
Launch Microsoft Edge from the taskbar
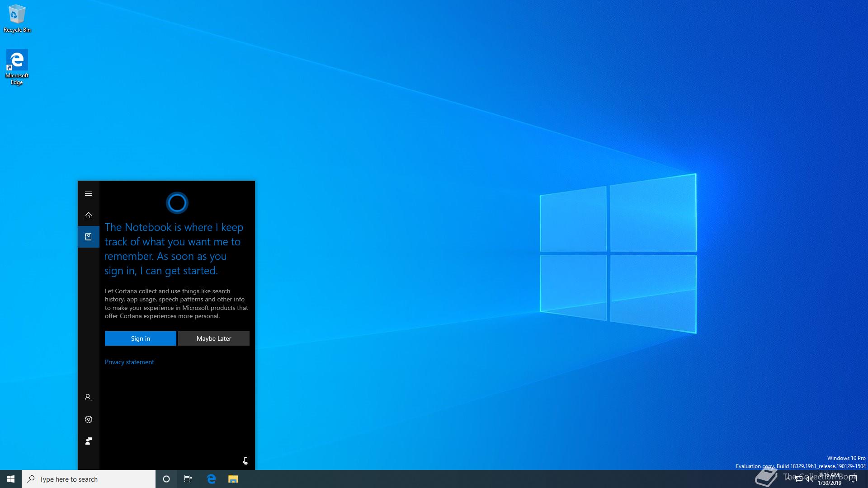211,479
